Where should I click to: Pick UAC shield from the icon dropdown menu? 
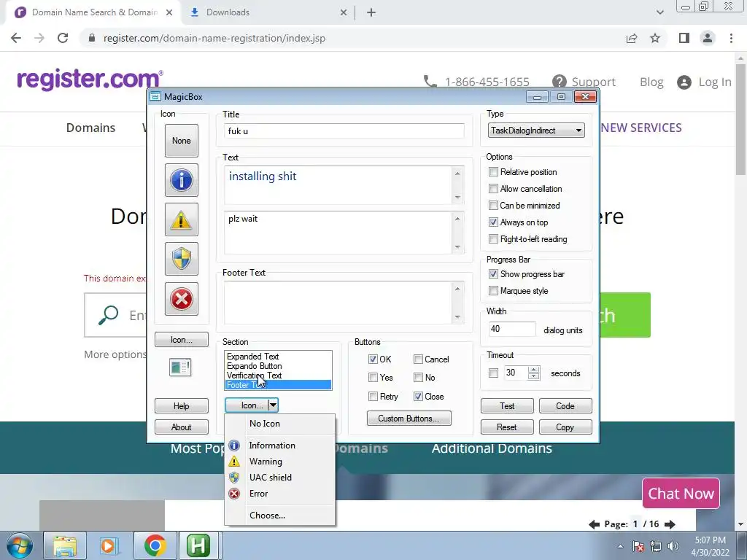pyautogui.click(x=279, y=477)
